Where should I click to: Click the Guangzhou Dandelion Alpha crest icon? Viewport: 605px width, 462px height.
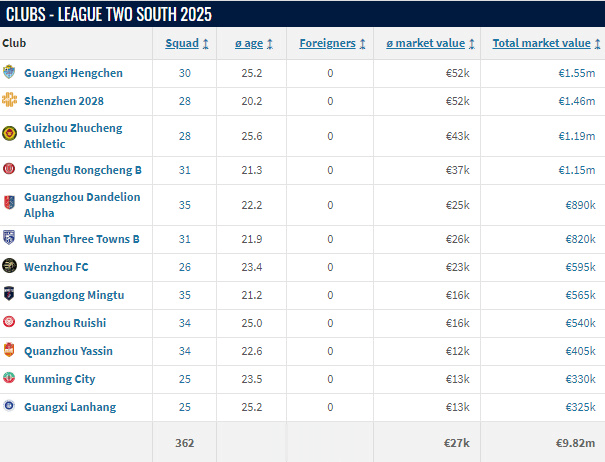[x=9, y=202]
